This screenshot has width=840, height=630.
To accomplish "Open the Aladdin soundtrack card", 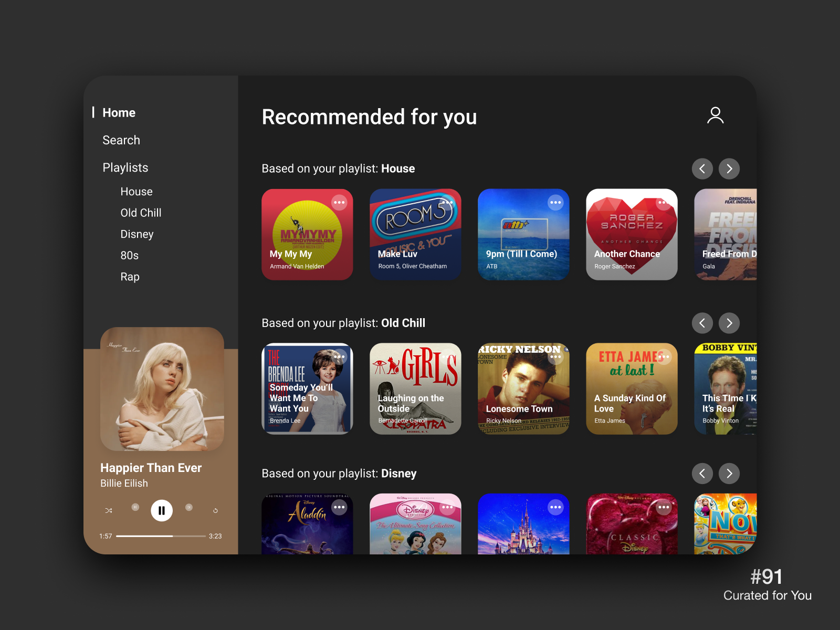I will [x=307, y=524].
